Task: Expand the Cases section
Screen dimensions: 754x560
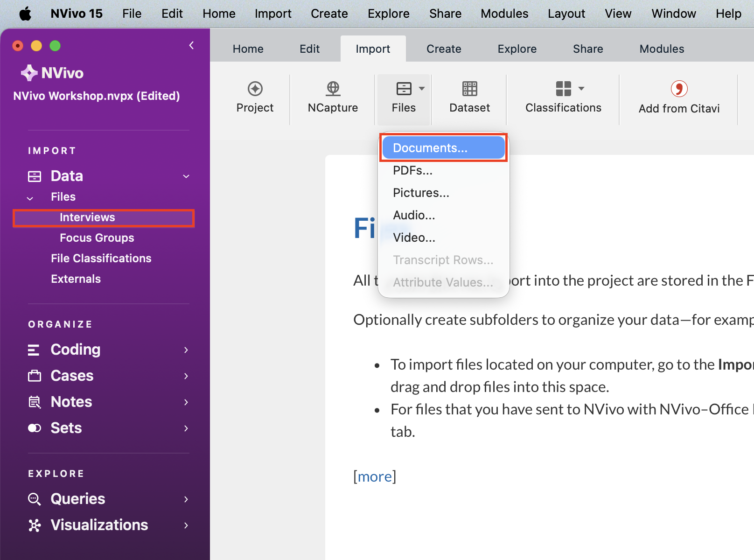Action: click(186, 376)
